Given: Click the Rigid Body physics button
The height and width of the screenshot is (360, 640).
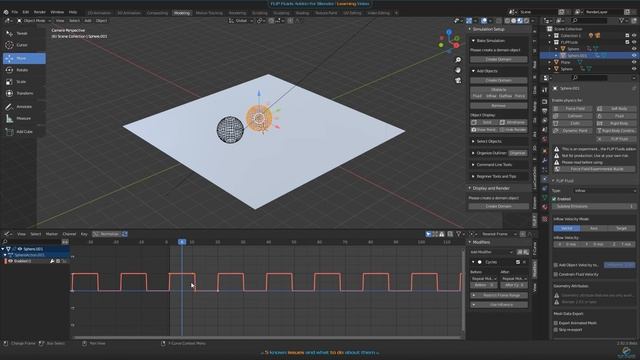Looking at the screenshot, I should (616, 123).
